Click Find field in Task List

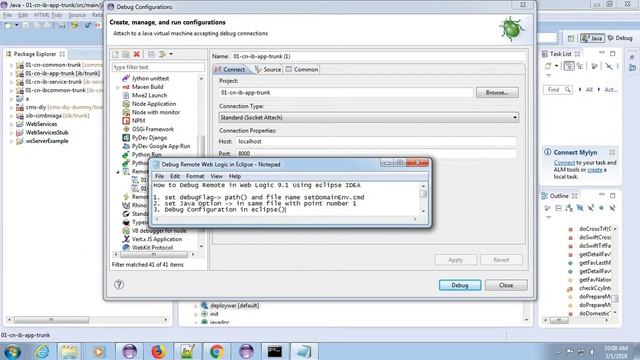click(558, 89)
